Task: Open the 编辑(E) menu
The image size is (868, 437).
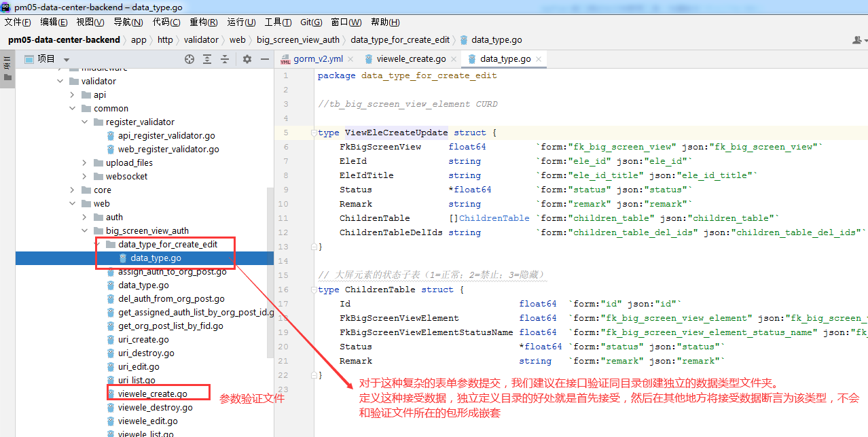Action: pyautogui.click(x=54, y=22)
